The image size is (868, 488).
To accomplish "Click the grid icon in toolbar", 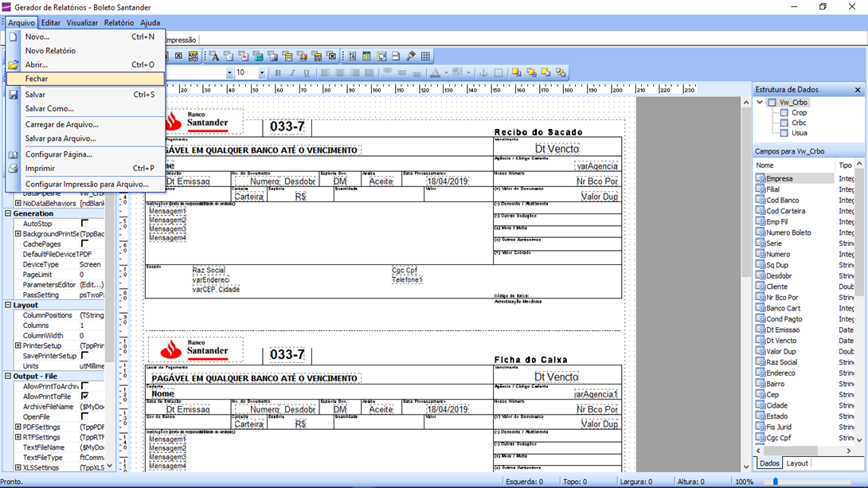I will [x=426, y=57].
